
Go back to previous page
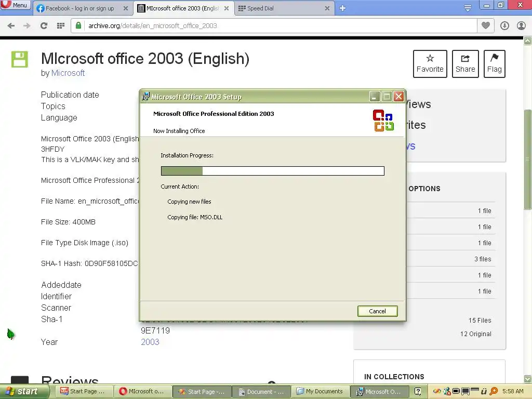pos(11,26)
